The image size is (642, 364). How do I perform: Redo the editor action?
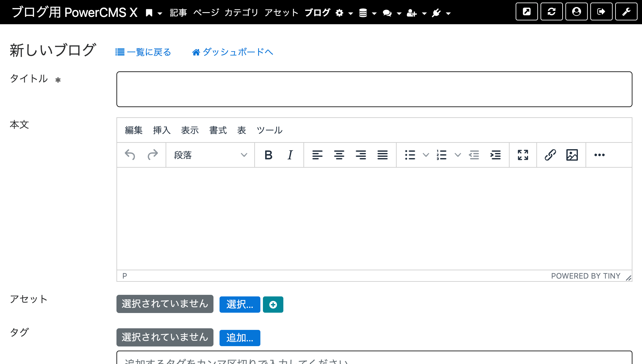point(153,155)
